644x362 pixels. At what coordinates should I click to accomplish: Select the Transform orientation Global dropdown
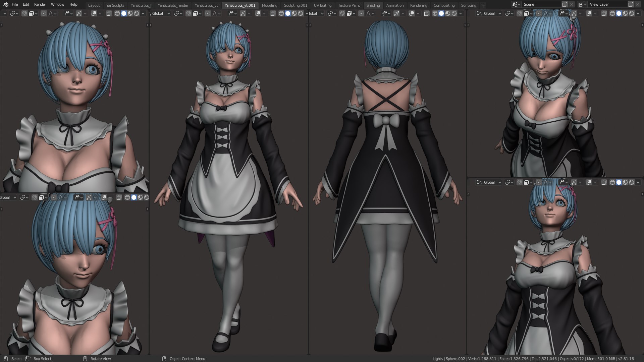coord(161,13)
